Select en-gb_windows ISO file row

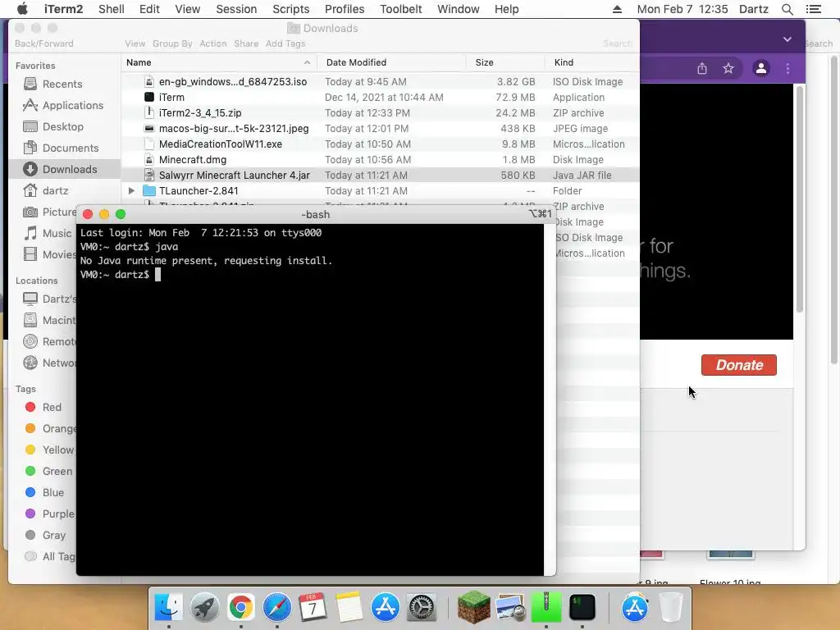pos(380,82)
